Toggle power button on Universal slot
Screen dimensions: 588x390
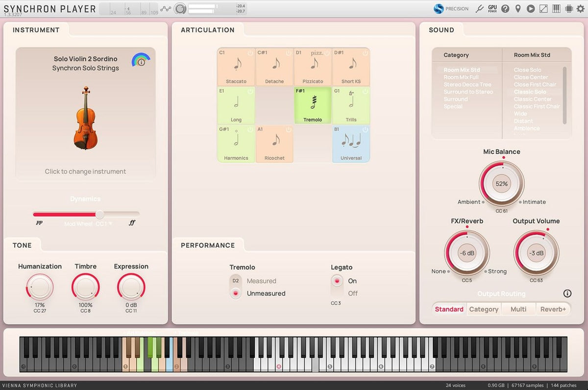365,129
